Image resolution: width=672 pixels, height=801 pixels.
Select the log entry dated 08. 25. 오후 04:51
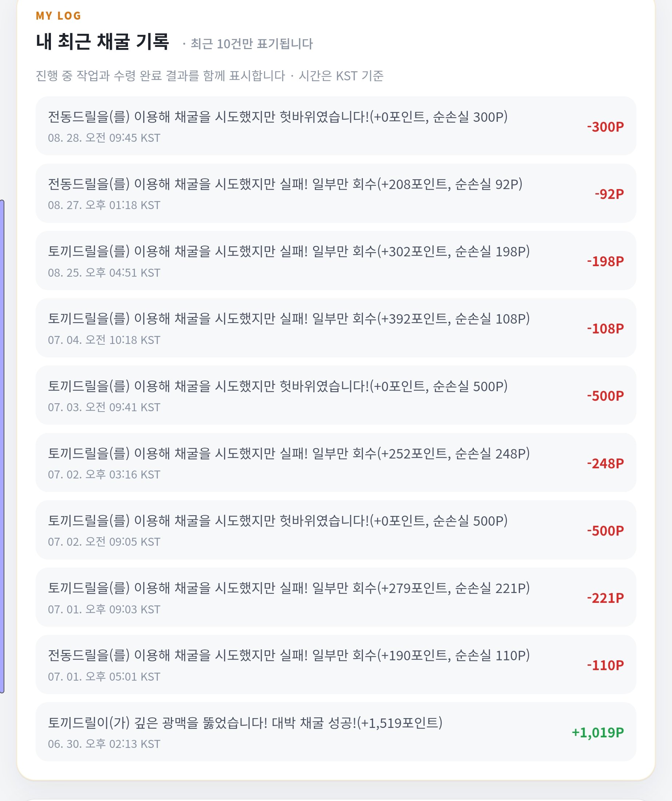click(336, 260)
